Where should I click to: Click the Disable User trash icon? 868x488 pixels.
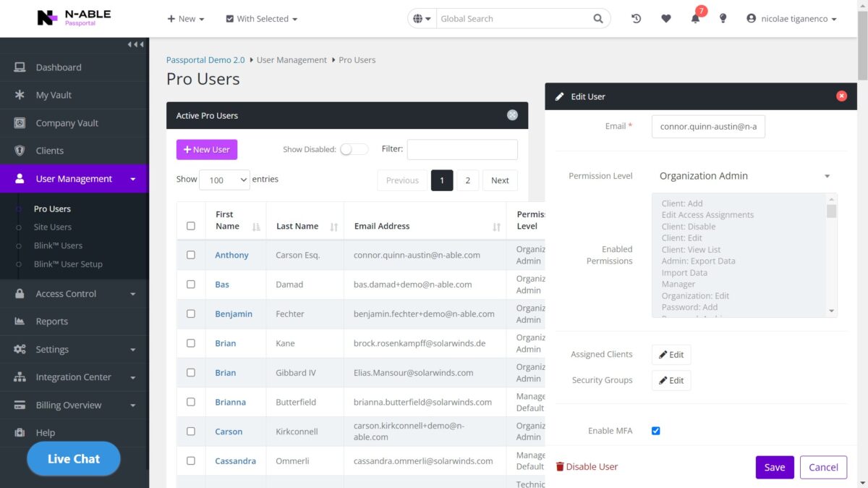[x=560, y=467]
